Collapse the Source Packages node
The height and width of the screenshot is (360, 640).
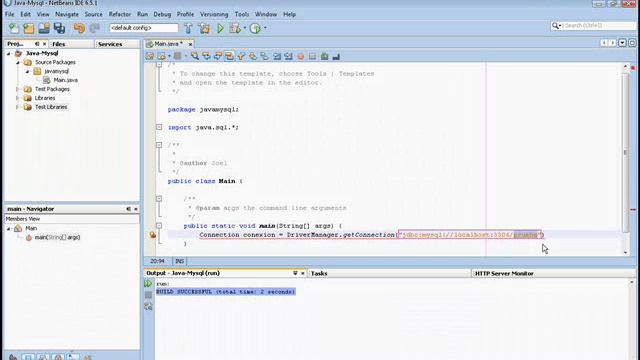click(18, 62)
